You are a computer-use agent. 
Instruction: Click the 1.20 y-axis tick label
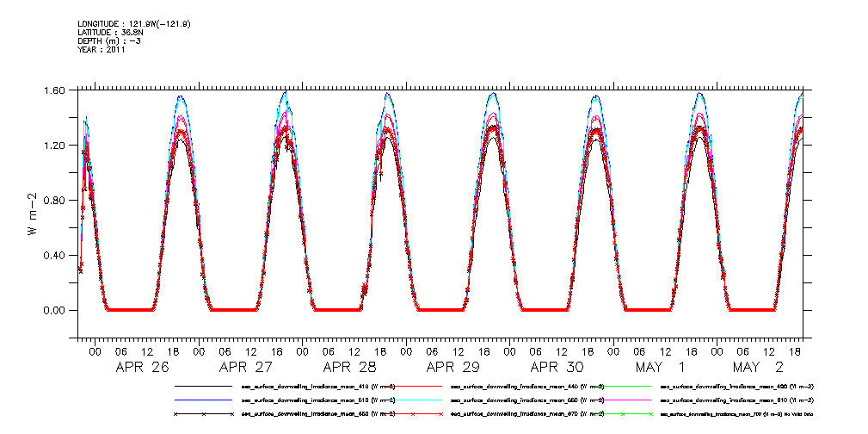coord(56,146)
